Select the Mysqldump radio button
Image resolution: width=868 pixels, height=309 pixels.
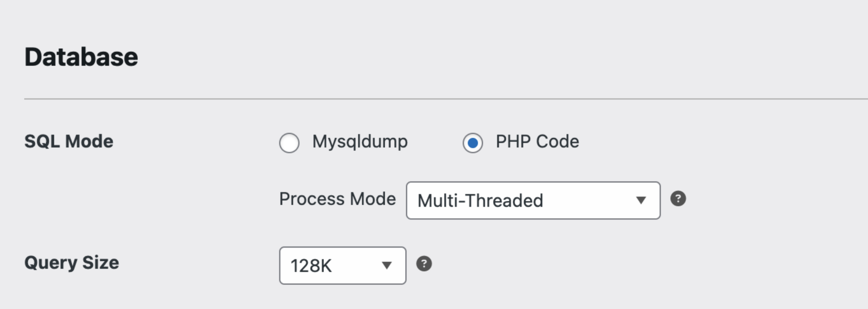pyautogui.click(x=289, y=143)
